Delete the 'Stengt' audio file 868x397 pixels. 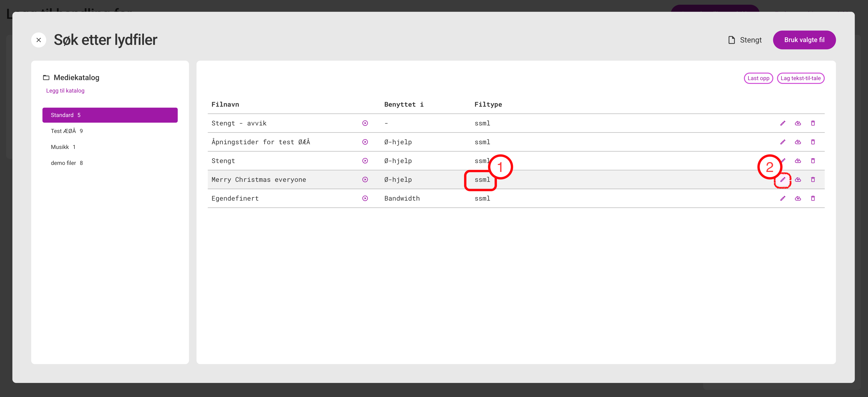point(813,161)
